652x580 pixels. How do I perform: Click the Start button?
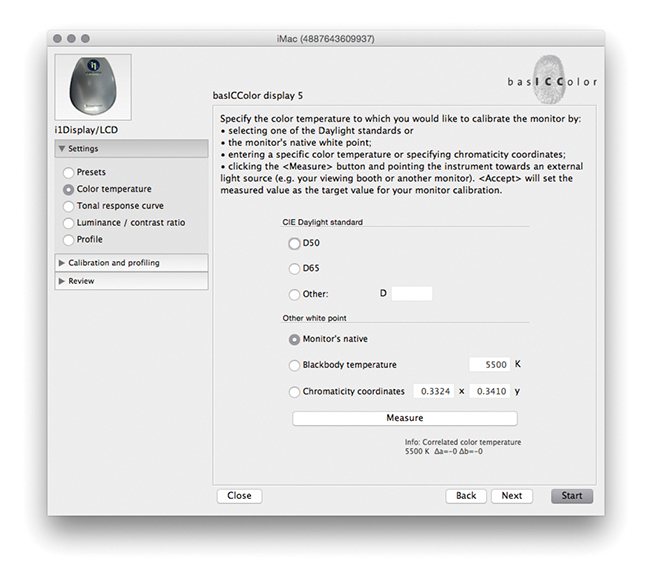coord(572,496)
